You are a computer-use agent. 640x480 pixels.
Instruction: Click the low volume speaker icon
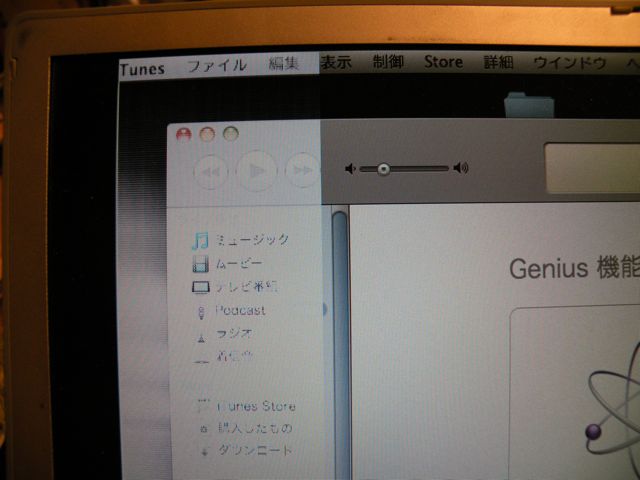coord(350,169)
